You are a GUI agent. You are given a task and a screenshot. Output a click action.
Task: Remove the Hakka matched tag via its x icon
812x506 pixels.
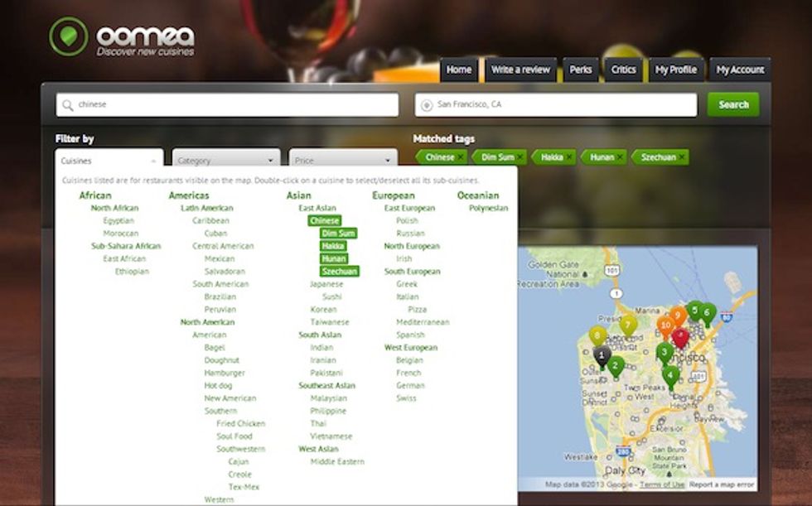(567, 157)
